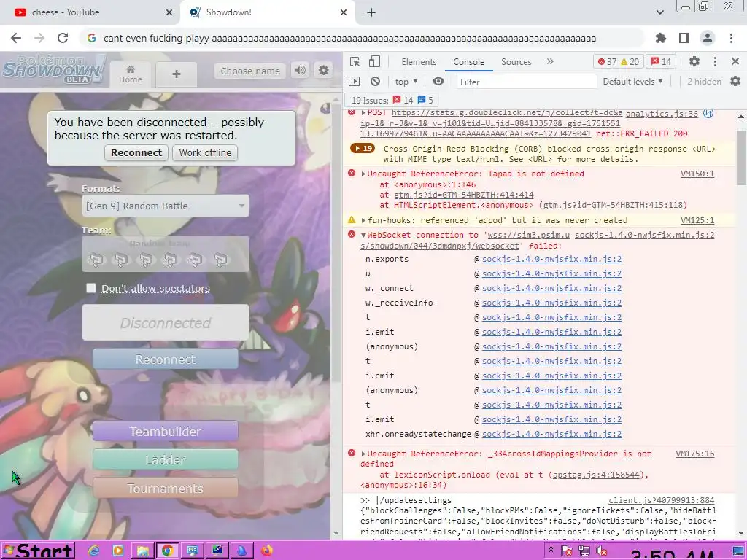
Task: Open the Start menu
Action: pyautogui.click(x=37, y=551)
